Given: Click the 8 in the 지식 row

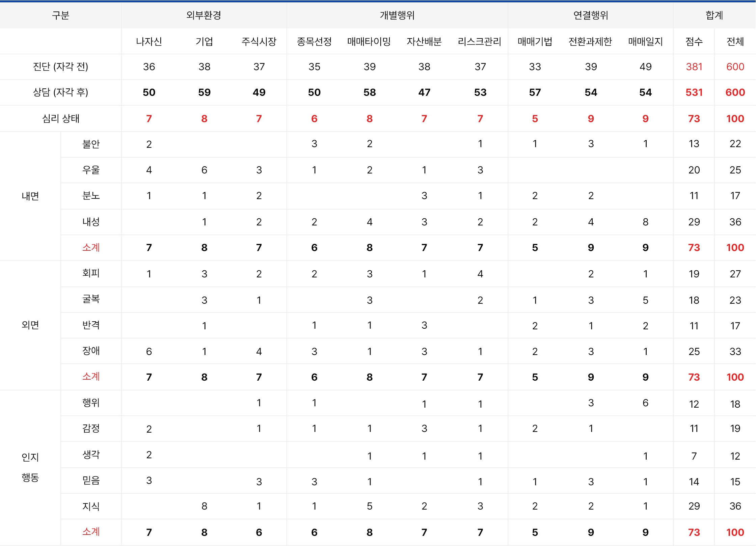Looking at the screenshot, I should tap(204, 506).
